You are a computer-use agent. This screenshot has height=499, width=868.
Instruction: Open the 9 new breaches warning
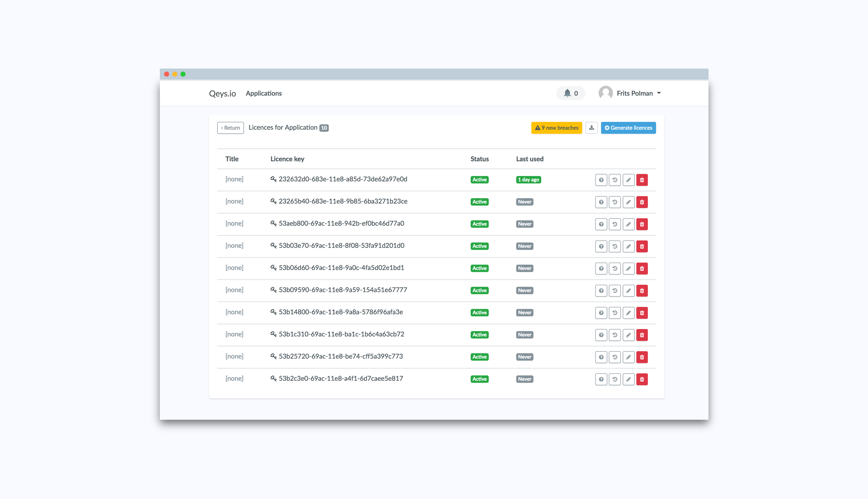(556, 128)
